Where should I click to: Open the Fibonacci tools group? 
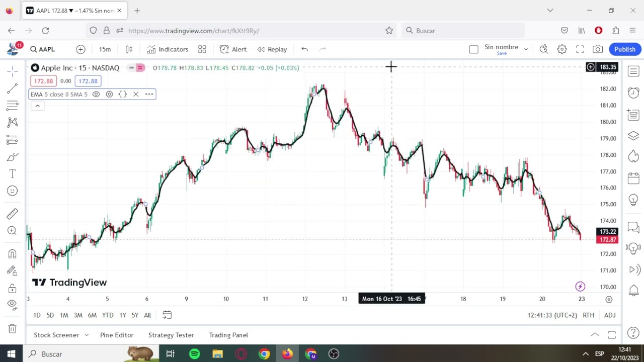point(13,106)
